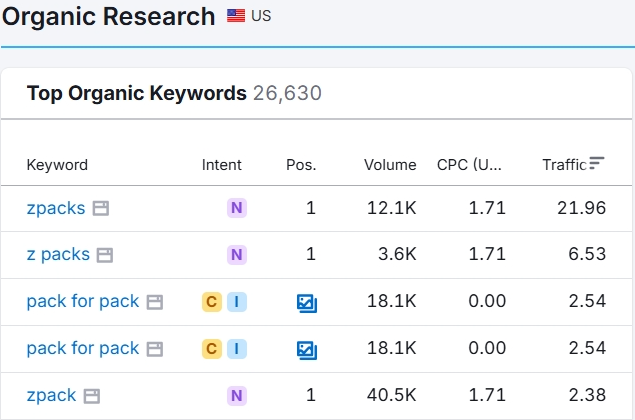Open SERP features icon beside zpacks keyword
Image resolution: width=635 pixels, height=420 pixels.
point(100,209)
